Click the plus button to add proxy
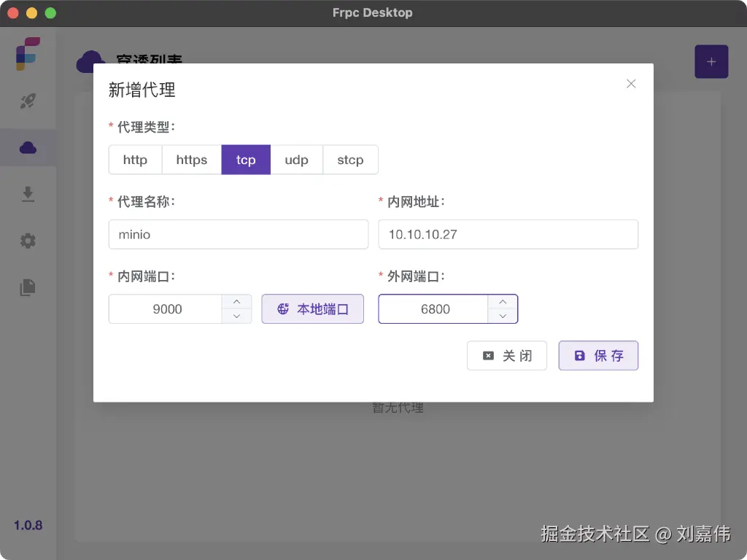747x560 pixels. pyautogui.click(x=711, y=61)
